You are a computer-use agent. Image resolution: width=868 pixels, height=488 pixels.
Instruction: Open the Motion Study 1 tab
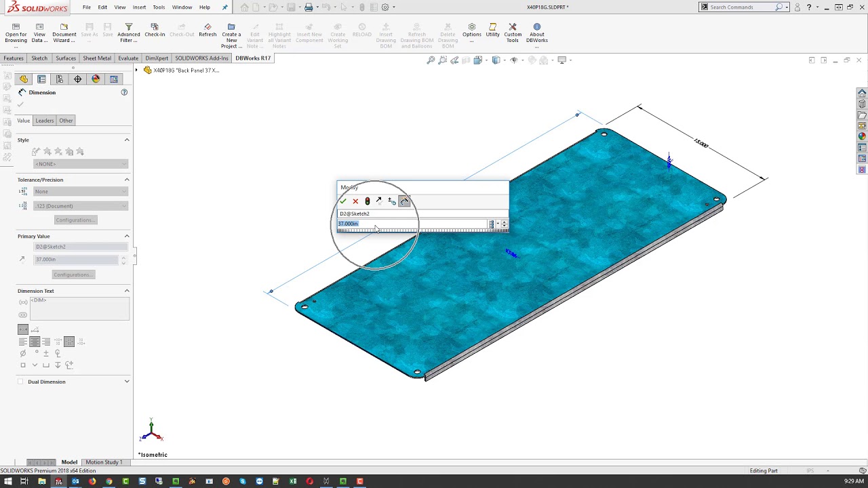[x=103, y=462]
